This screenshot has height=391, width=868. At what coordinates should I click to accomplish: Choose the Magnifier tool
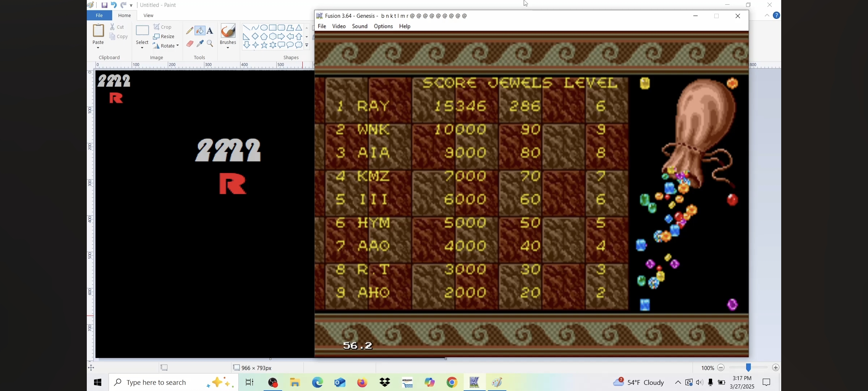point(210,44)
